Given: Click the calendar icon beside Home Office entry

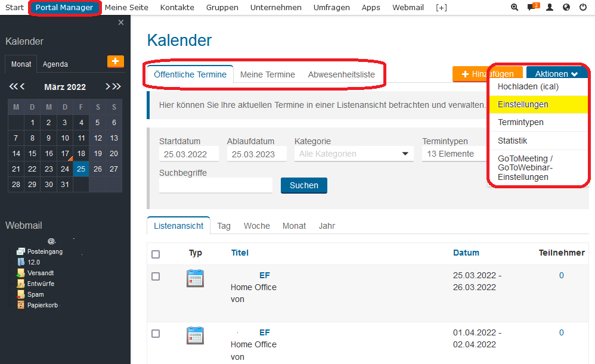Looking at the screenshot, I should click(195, 278).
